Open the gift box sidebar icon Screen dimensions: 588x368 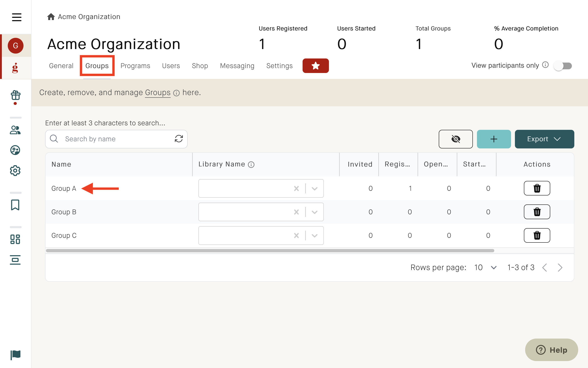(16, 95)
